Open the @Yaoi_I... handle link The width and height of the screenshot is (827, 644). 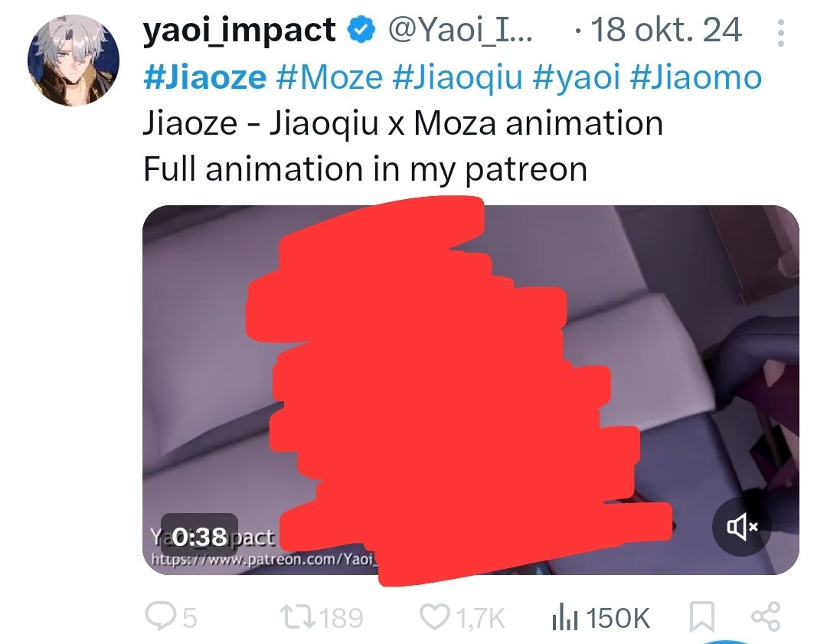(460, 30)
